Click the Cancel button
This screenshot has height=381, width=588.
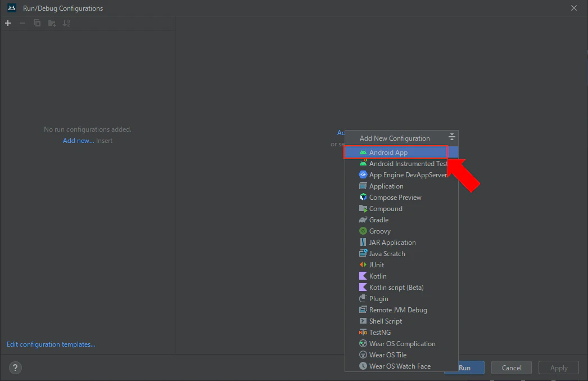point(512,368)
